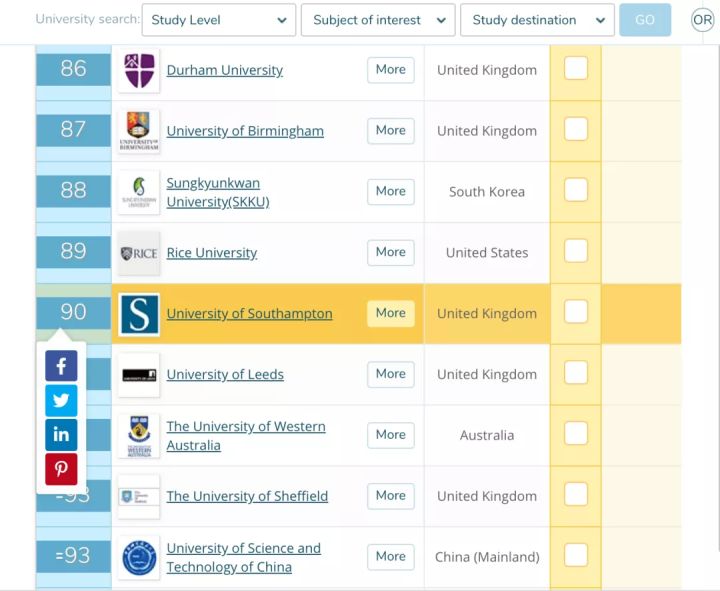720x591 pixels.
Task: Enable compare checkbox for University of Leeds
Action: pyautogui.click(x=576, y=372)
